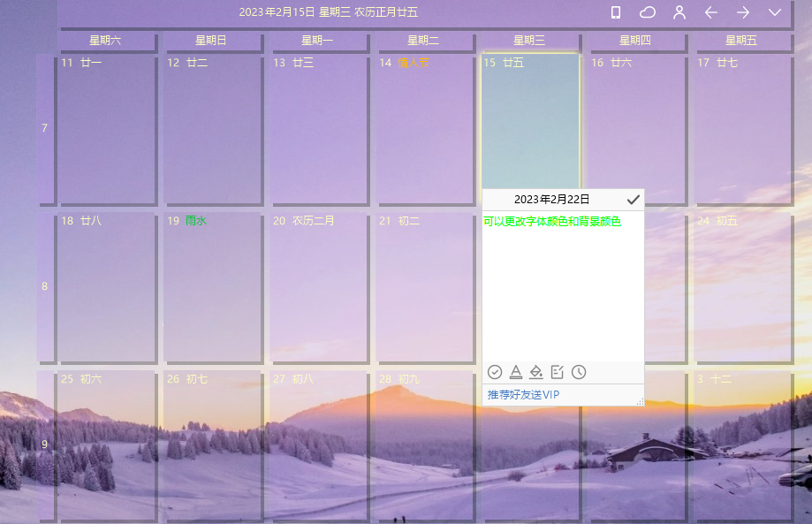Mark the note as completed with the circle-check icon
The width and height of the screenshot is (812, 524).
tap(496, 372)
